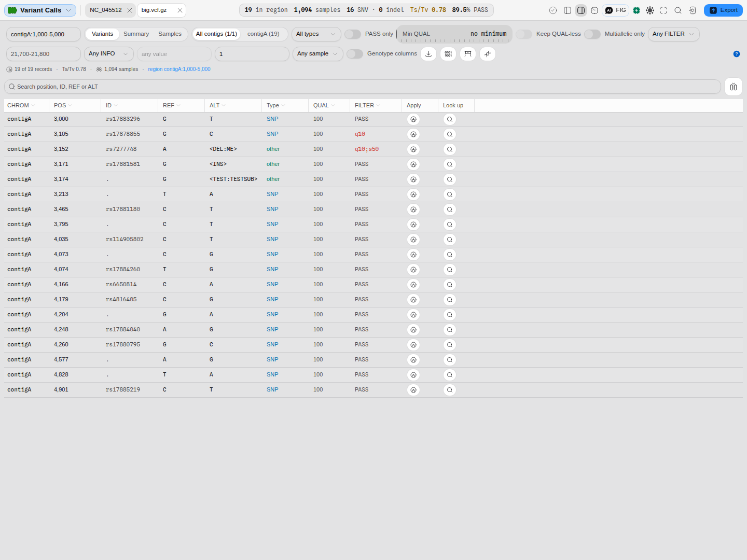Toggle the right sidebar panel icon

(x=581, y=10)
